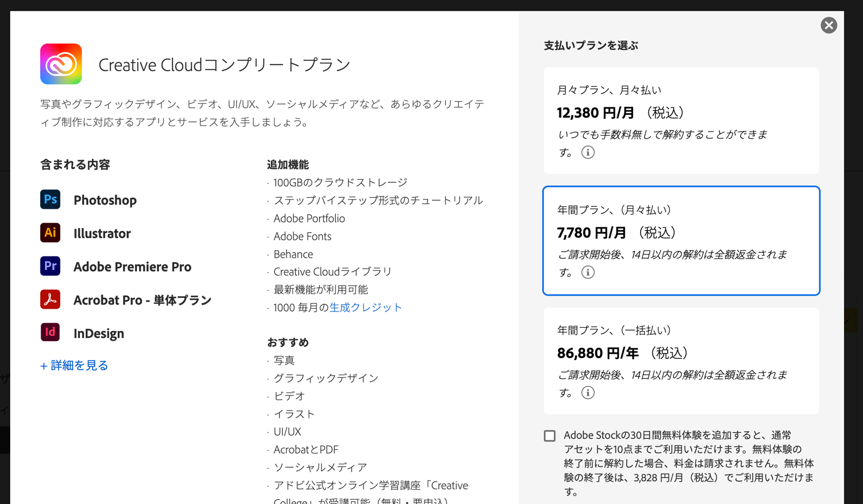Expand the 詳細を見る details link
This screenshot has width=863, height=504.
[x=74, y=365]
